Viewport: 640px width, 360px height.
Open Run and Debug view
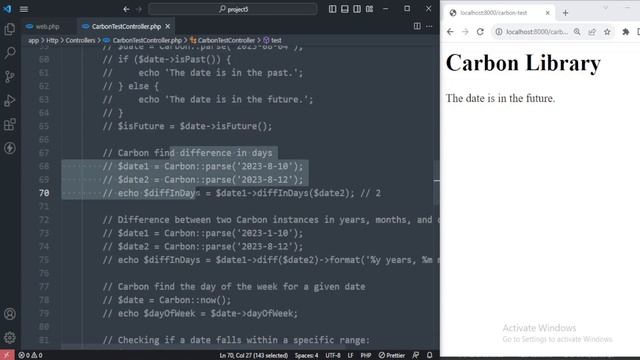tap(10, 100)
